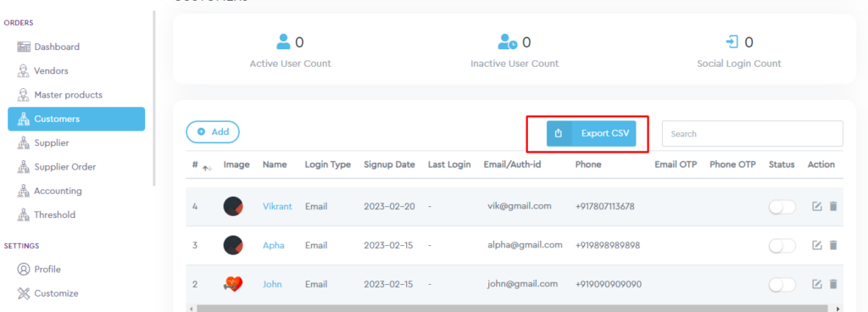Toggle status switch for Apha

[782, 246]
